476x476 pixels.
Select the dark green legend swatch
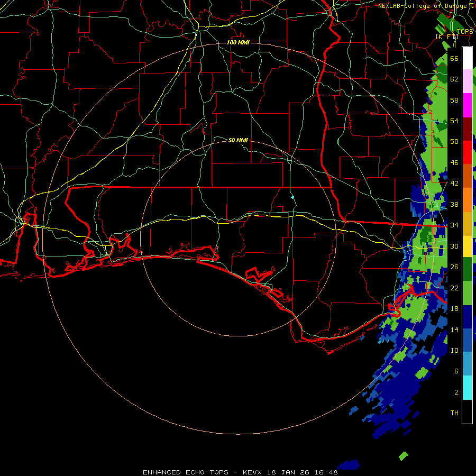click(467, 269)
